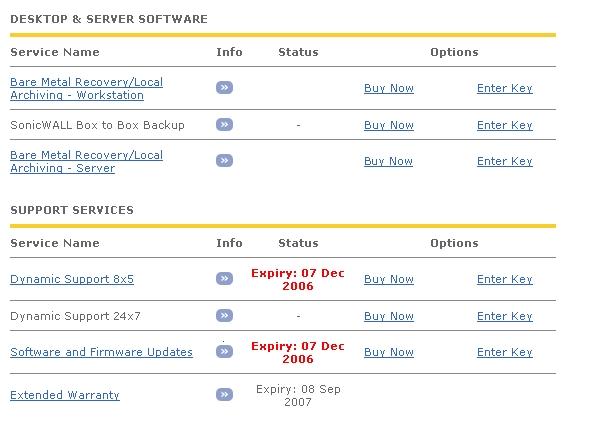Viewport: 616px width, 427px height.
Task: Click Enter Key for Bare Metal Recovery Server
Action: point(505,161)
